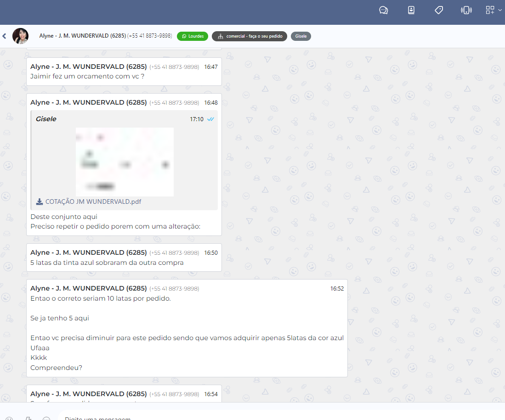Select the 'Jaimir fez um orcamento' message
This screenshot has height=420, width=505.
pyautogui.click(x=87, y=76)
